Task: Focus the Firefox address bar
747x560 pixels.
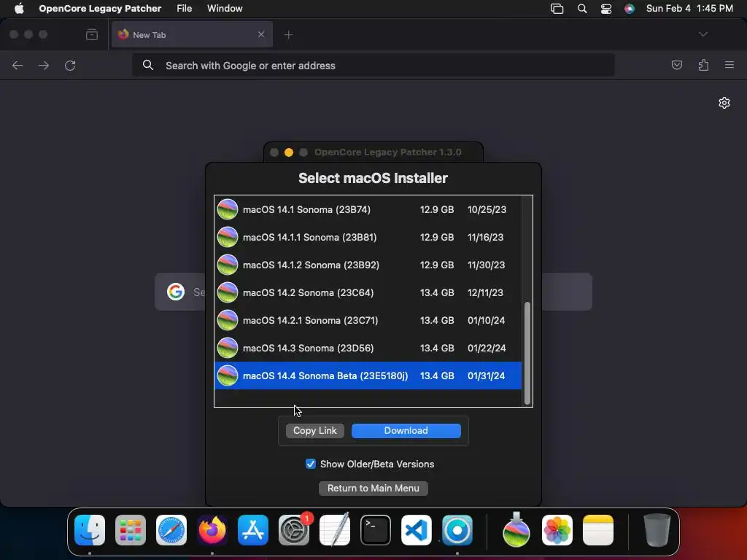Action: [x=373, y=65]
